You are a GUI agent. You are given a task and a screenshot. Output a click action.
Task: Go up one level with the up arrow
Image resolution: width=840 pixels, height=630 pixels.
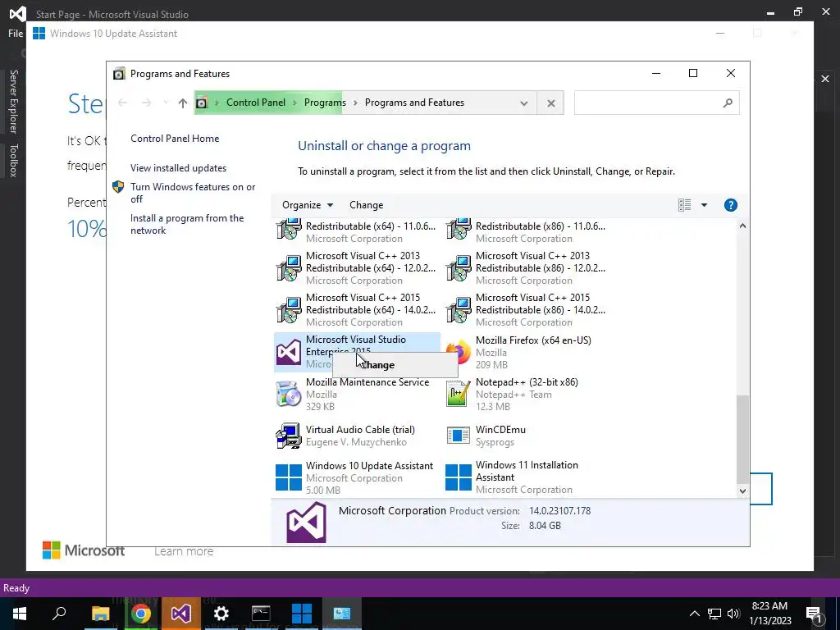pos(183,103)
